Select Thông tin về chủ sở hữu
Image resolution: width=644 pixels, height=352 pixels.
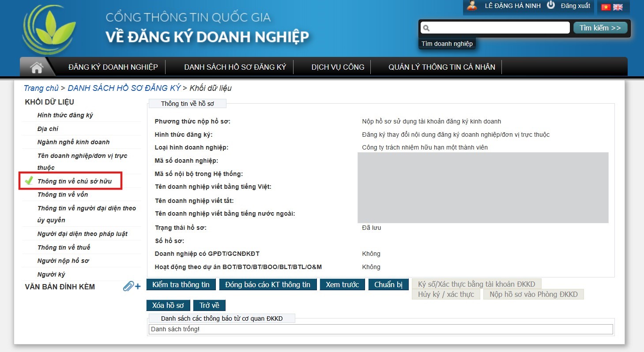[x=74, y=181]
